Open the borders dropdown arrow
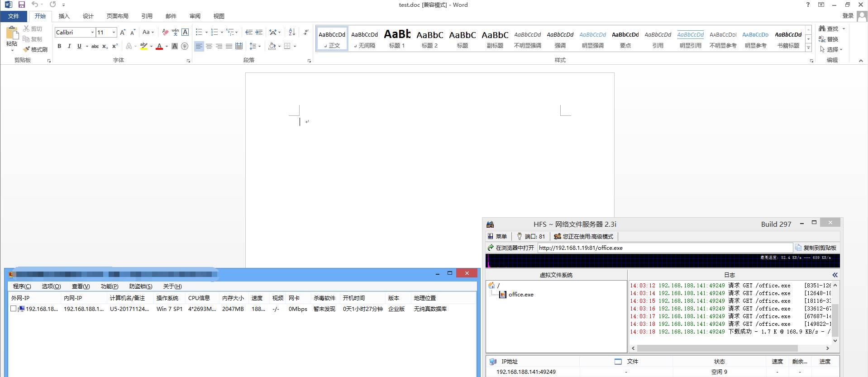The image size is (868, 377). (x=295, y=46)
